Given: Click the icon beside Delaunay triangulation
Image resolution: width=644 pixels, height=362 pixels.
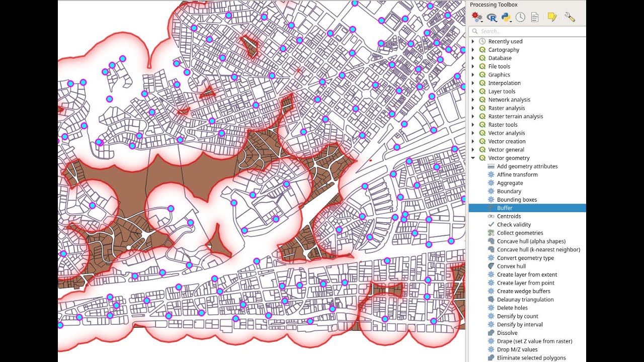Looking at the screenshot, I should [x=491, y=300].
